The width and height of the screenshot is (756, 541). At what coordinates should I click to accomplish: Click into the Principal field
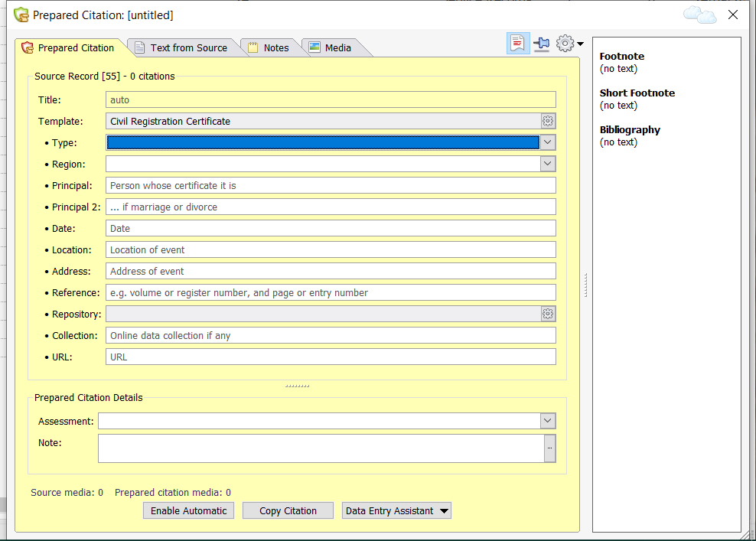pyautogui.click(x=331, y=185)
